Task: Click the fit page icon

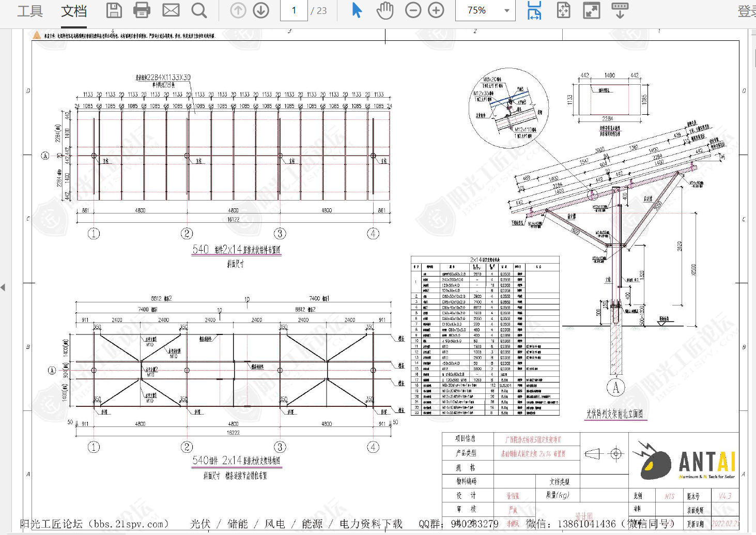Action: 563,10
